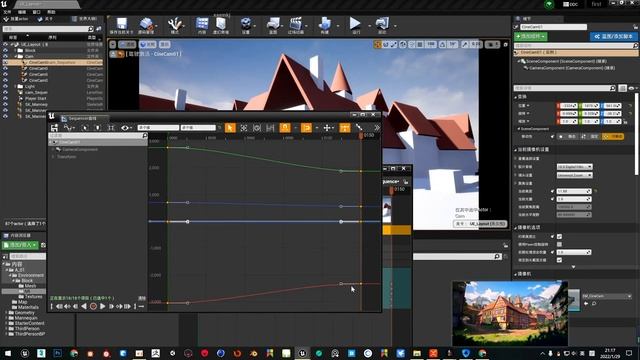Click the Unreal Engine icon in taskbar
The image size is (640, 360).
click(x=302, y=353)
